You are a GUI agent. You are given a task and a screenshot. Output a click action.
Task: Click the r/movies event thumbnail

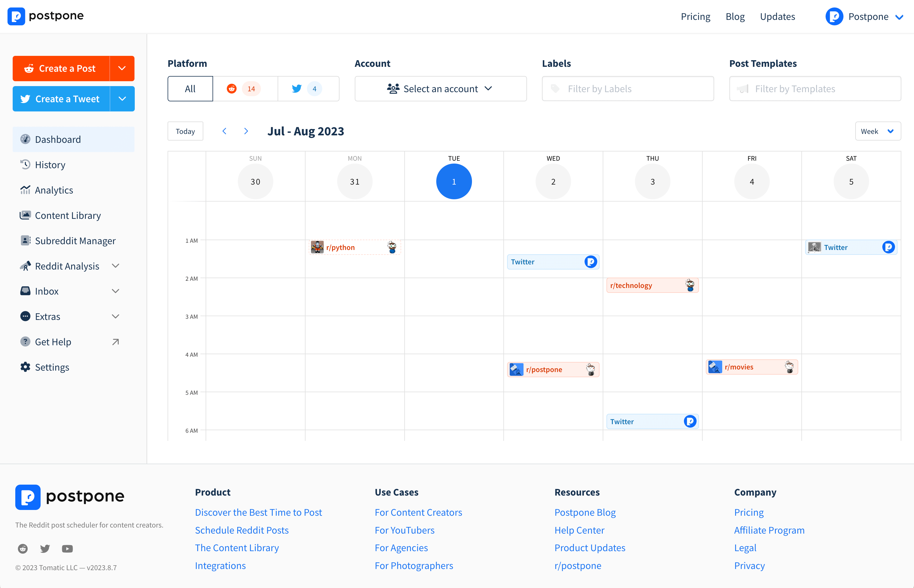(x=715, y=367)
